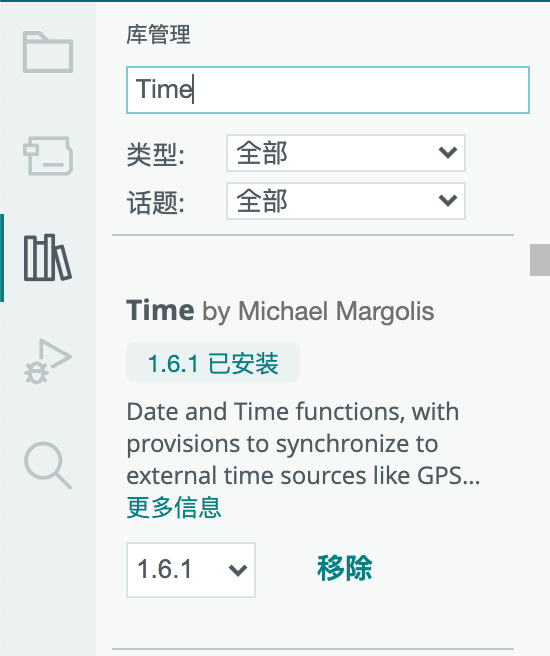
Task: Click the Date and Time functions description
Action: click(x=303, y=443)
